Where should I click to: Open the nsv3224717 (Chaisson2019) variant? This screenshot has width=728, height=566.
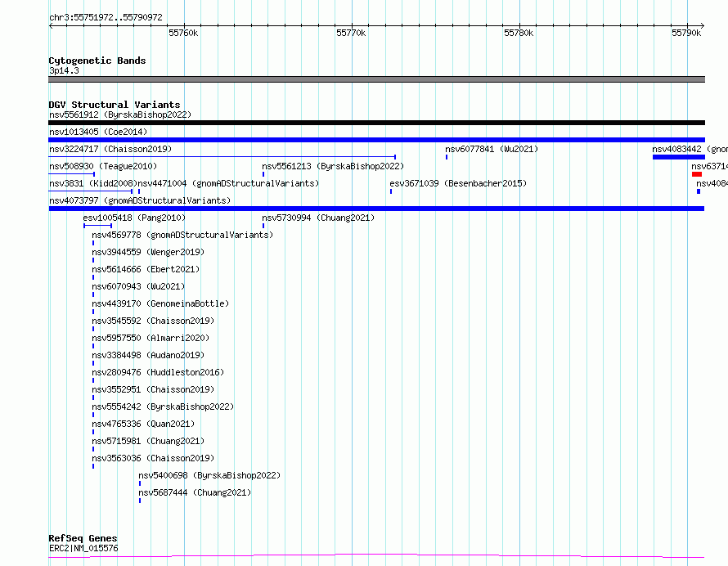click(110, 149)
